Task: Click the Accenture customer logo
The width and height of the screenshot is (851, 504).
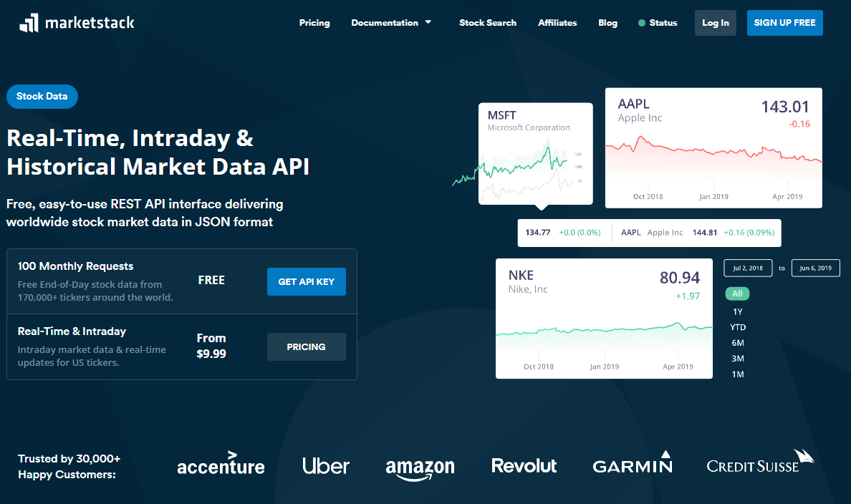Action: point(221,465)
